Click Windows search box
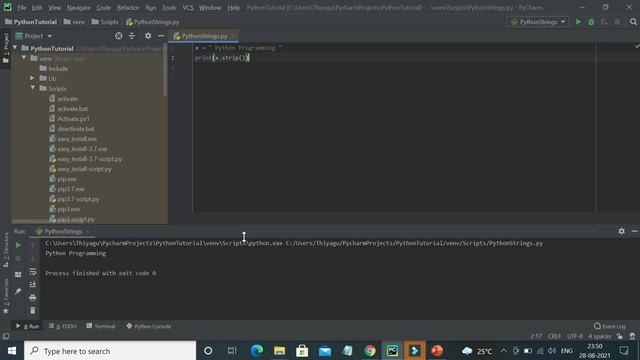The image size is (640, 360). pos(110,351)
